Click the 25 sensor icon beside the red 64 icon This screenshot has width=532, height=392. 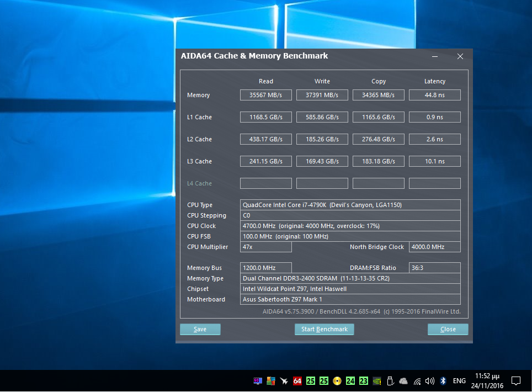pyautogui.click(x=311, y=381)
